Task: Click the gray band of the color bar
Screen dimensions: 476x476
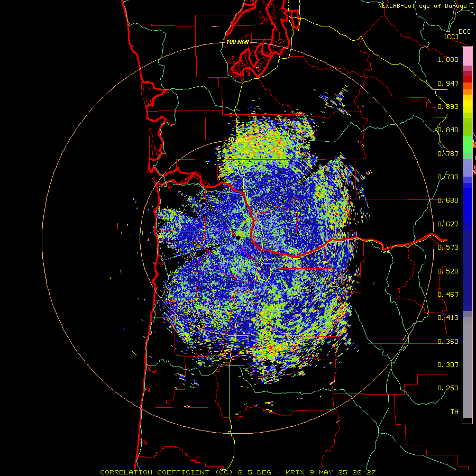Action: click(x=467, y=368)
